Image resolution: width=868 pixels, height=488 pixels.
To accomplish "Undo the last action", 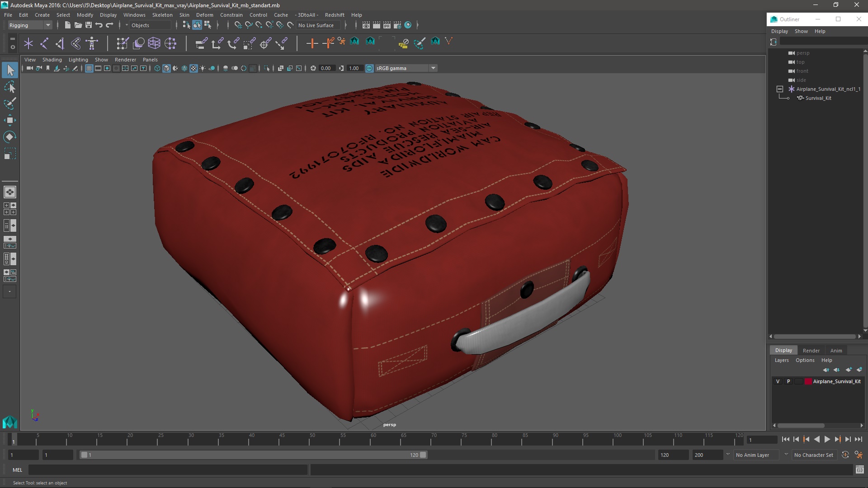I will [99, 25].
